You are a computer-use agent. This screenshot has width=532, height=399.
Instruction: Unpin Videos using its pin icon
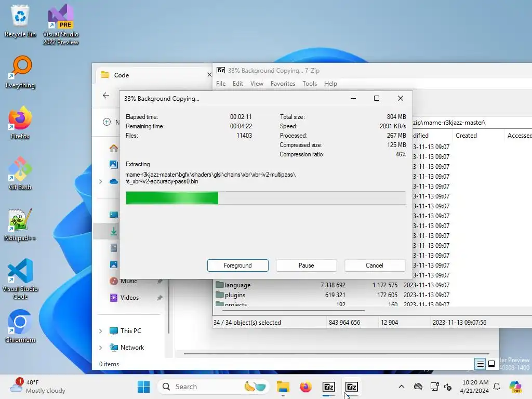[x=159, y=298]
